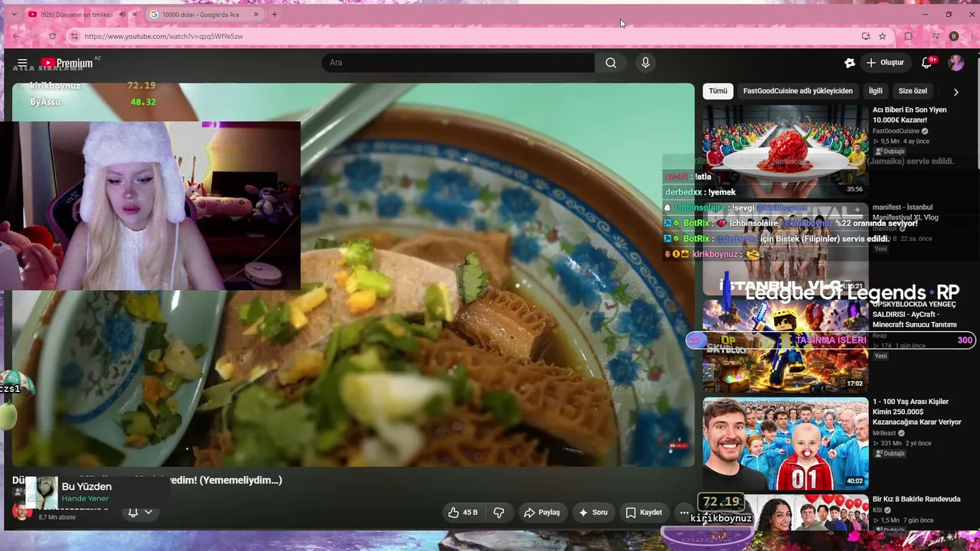Image resolution: width=980 pixels, height=551 pixels.
Task: Open the MrBeast 40:02 video thumbnail
Action: (x=786, y=444)
